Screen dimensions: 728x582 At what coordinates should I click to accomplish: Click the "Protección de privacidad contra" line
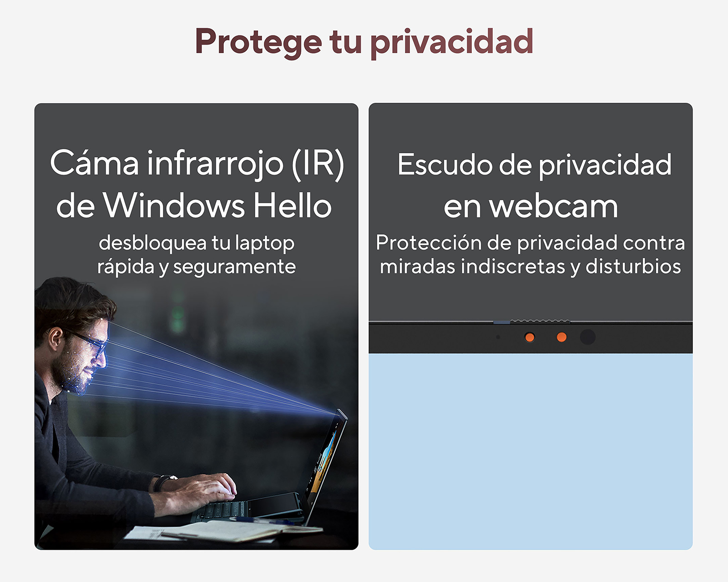(x=531, y=243)
